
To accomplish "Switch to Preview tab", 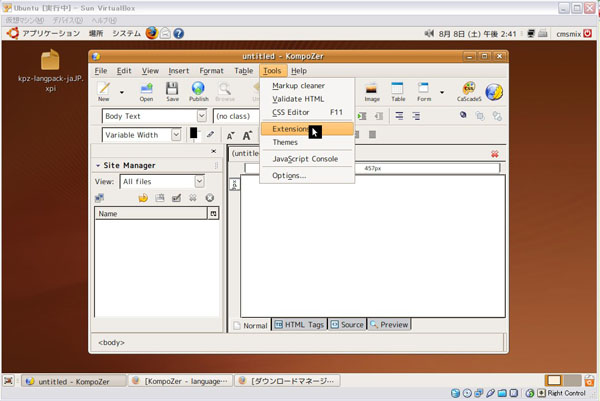I will pos(389,324).
